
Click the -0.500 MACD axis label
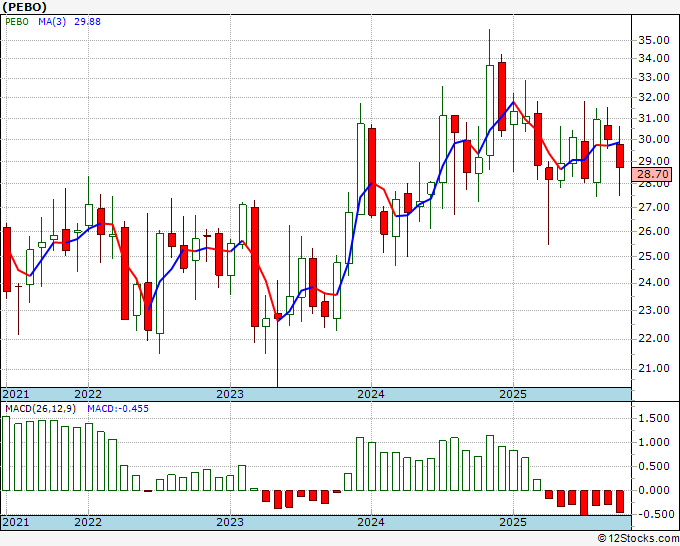pos(654,514)
